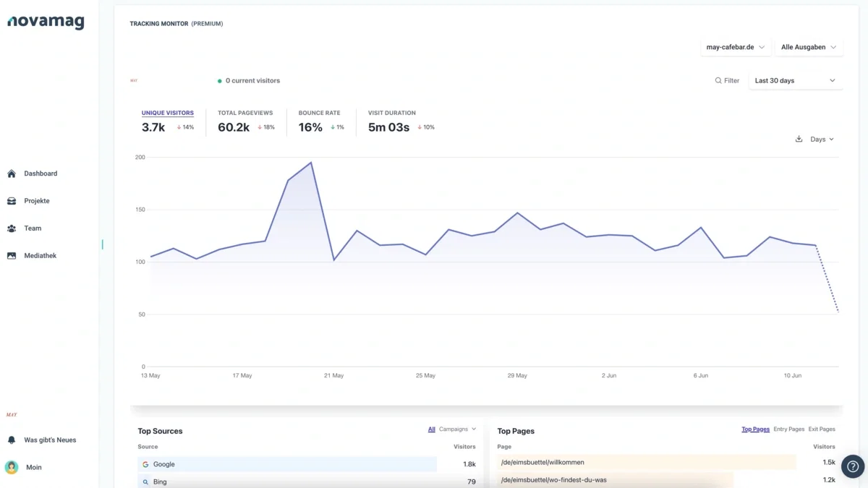Click the Dashboard home icon
The height and width of the screenshot is (488, 868).
12,174
